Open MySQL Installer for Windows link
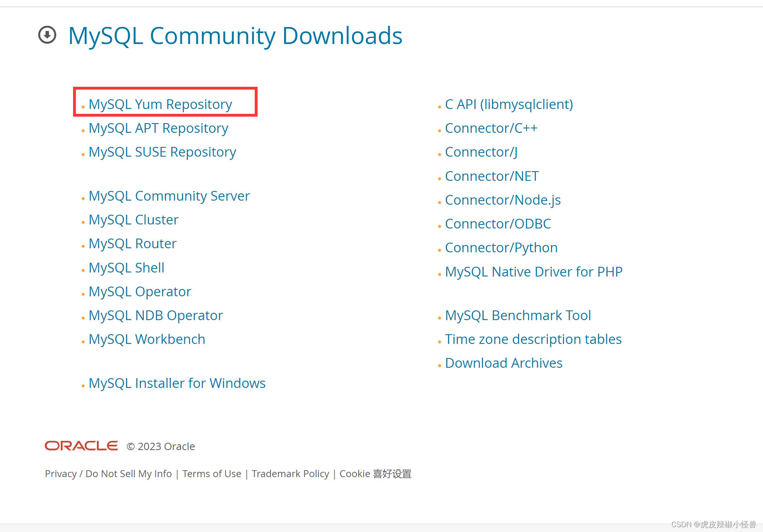 pos(177,383)
